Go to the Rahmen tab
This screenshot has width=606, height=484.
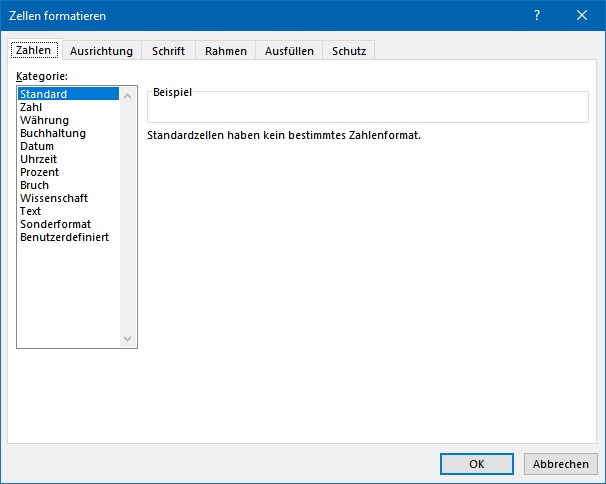click(226, 51)
